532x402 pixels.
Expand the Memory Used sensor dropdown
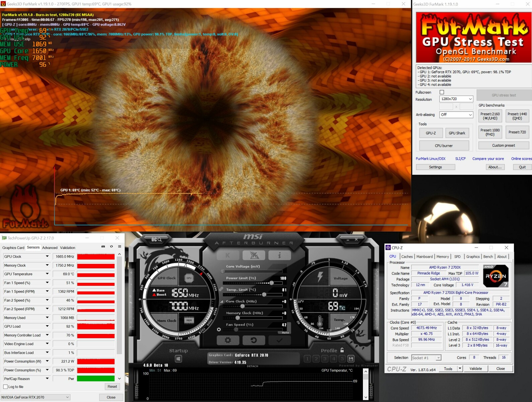(x=47, y=318)
